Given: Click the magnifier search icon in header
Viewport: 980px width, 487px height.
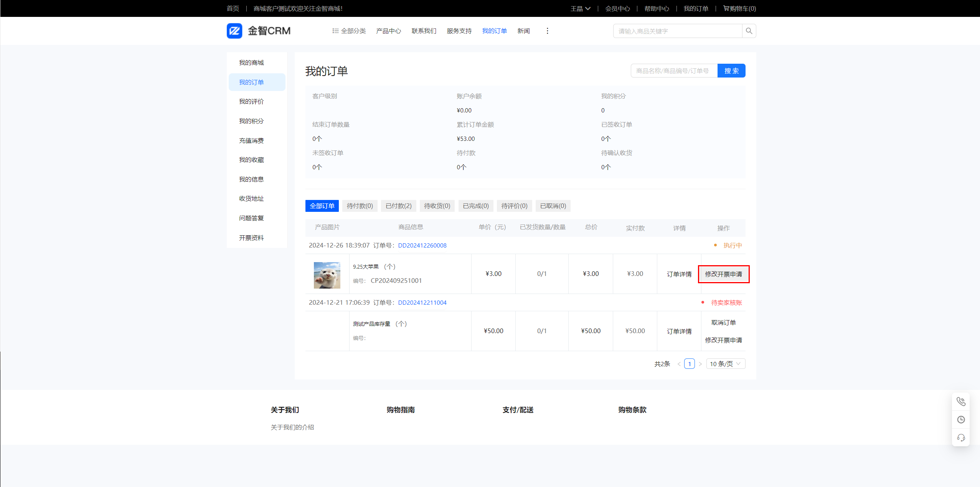Looking at the screenshot, I should [749, 31].
